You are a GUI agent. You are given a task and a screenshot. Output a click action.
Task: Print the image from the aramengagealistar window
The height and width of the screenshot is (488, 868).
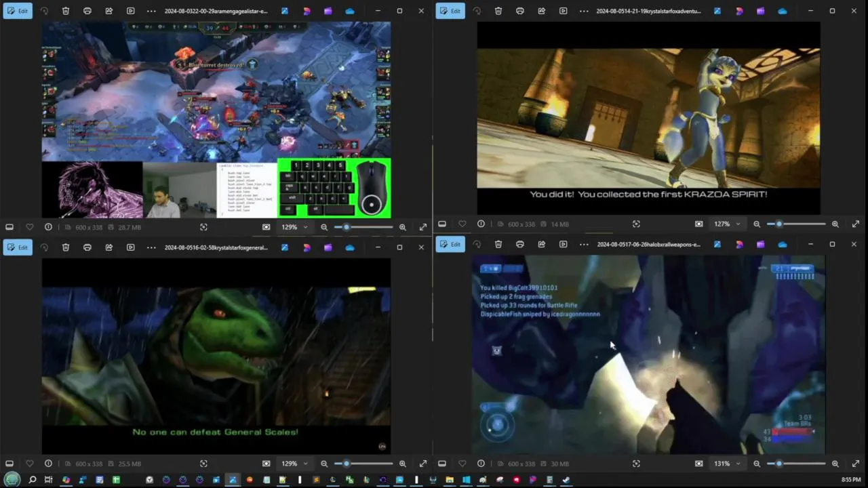coord(87,11)
